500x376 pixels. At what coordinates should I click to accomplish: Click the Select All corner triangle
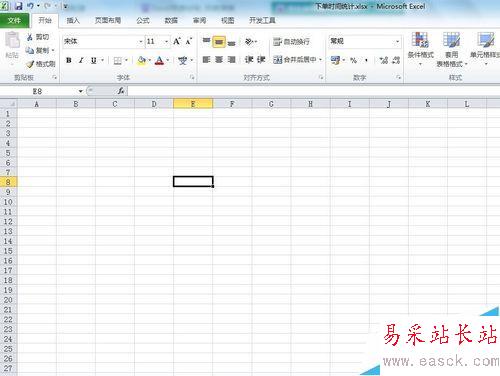9,104
